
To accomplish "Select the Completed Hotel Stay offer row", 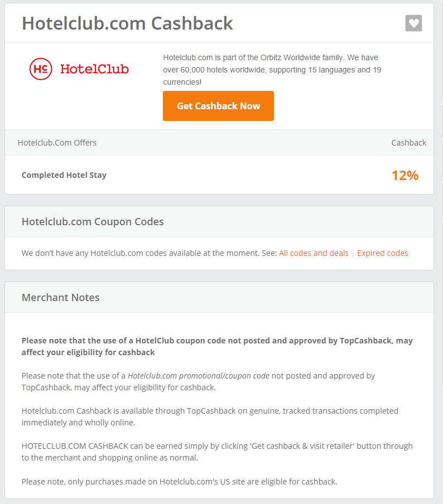I will tap(219, 175).
